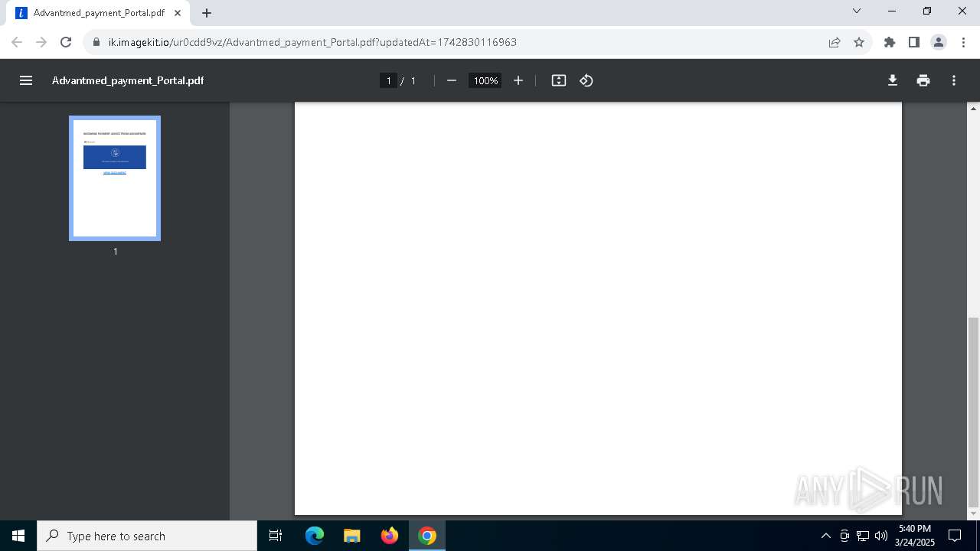Image resolution: width=980 pixels, height=551 pixels.
Task: Open the notifications action center
Action: 955,536
